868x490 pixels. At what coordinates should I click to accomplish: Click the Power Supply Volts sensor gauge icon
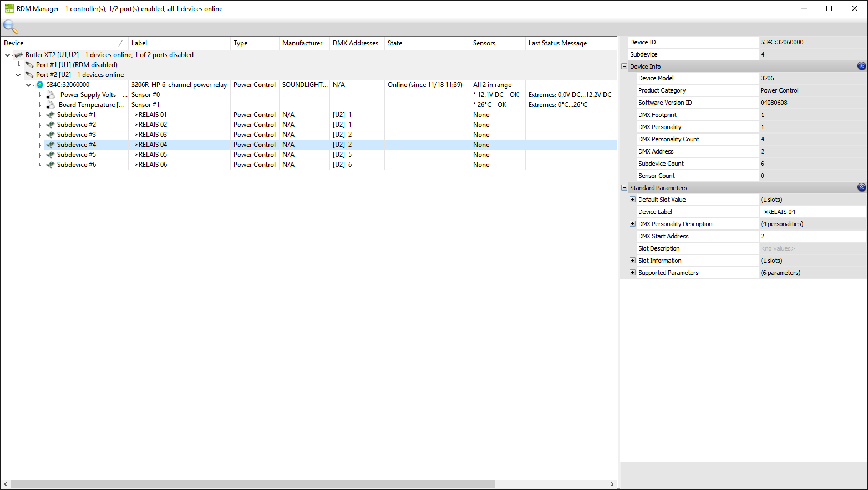pos(50,95)
